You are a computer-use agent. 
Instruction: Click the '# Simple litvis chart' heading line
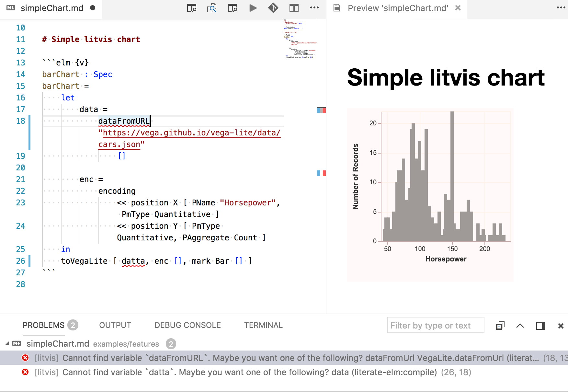[x=91, y=39]
